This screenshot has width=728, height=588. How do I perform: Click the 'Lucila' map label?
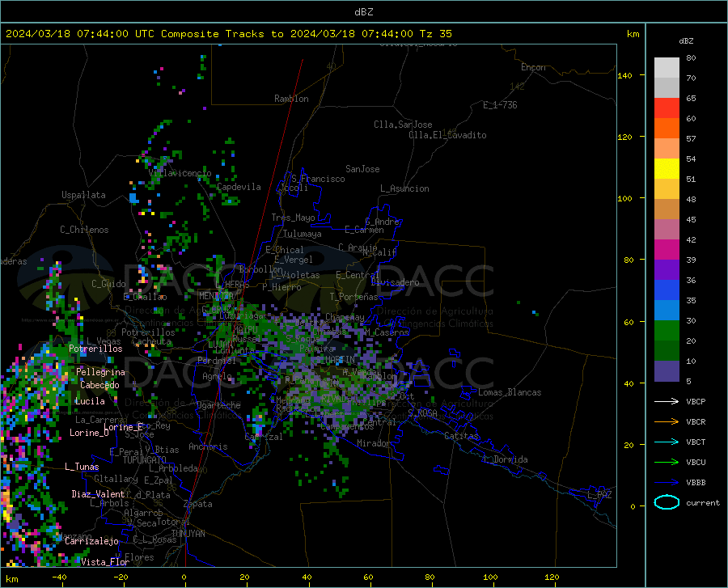tap(90, 401)
